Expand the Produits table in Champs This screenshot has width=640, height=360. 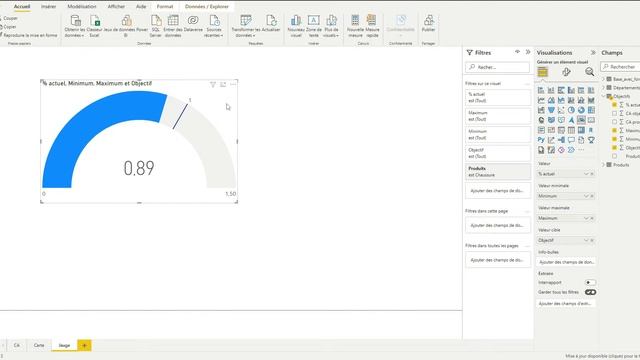click(604, 164)
